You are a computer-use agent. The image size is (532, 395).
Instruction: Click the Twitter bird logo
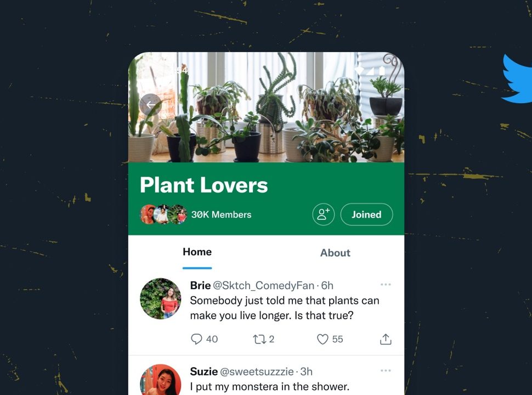pyautogui.click(x=517, y=79)
